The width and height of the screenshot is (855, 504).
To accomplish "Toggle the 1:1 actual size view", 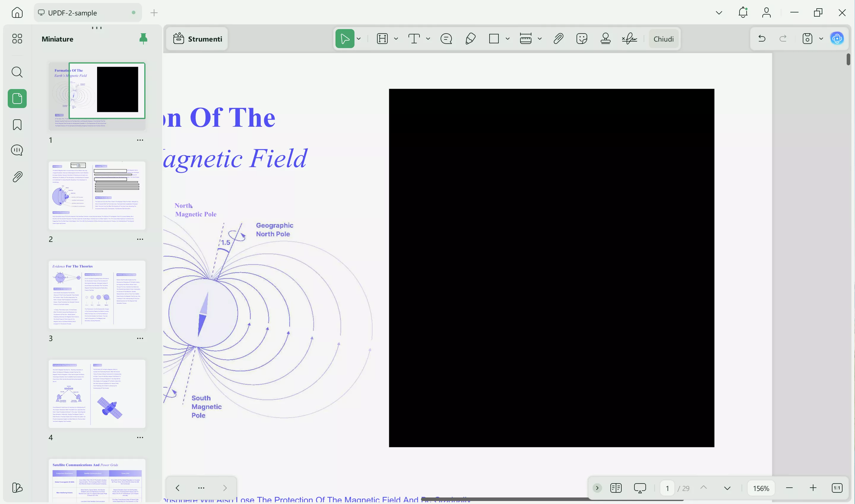I will coord(837,488).
